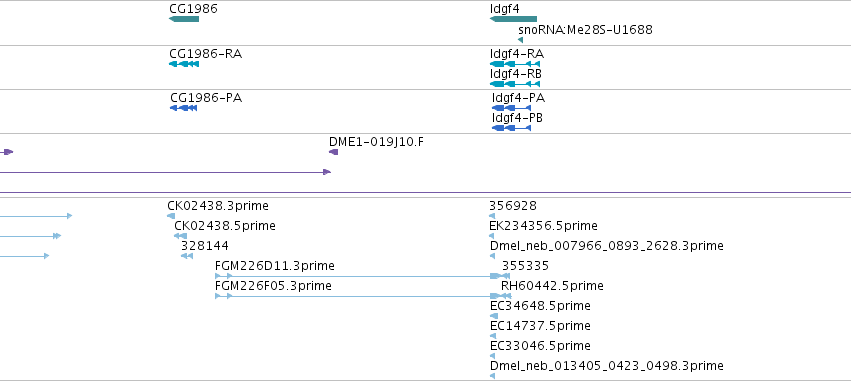Viewport: 851px width, 381px height.
Task: Select the Idgf4-RA transcript glyph
Action: pyautogui.click(x=515, y=64)
